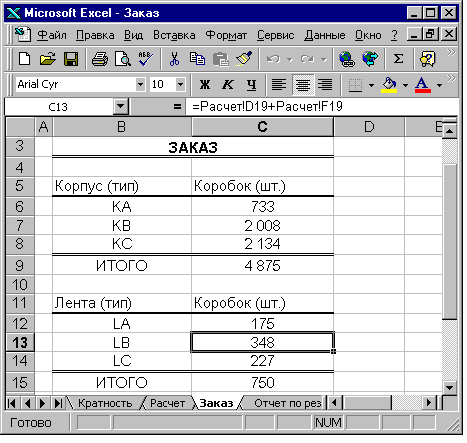Open the Формат menu
467x443 pixels.
226,35
